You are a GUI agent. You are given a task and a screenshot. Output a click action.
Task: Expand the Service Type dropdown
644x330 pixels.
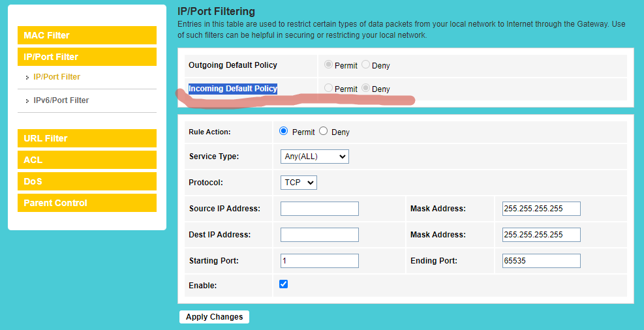pos(314,157)
